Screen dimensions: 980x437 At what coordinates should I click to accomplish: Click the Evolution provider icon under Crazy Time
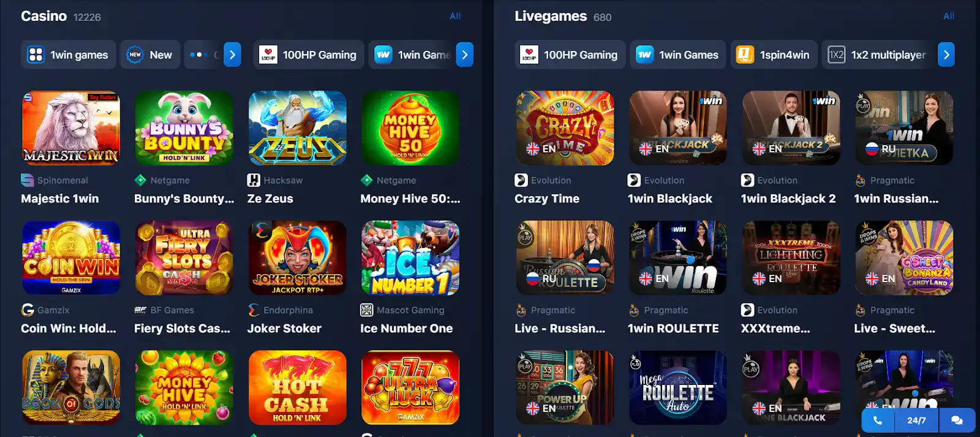click(x=521, y=180)
